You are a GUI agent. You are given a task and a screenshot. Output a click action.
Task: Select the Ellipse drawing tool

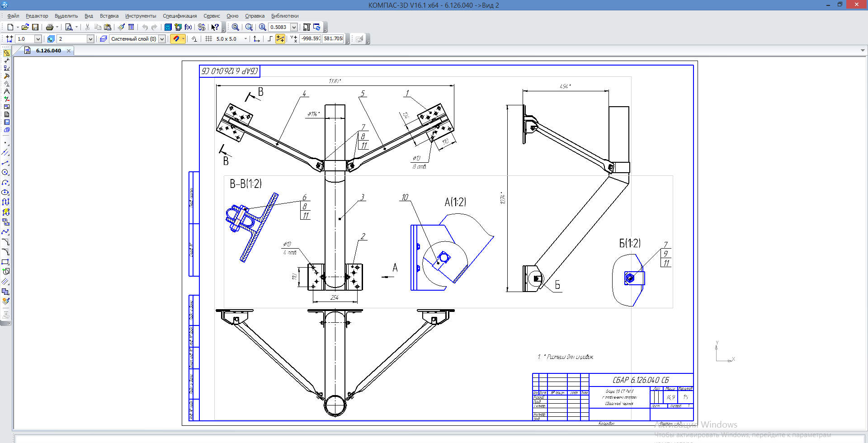[x=5, y=192]
